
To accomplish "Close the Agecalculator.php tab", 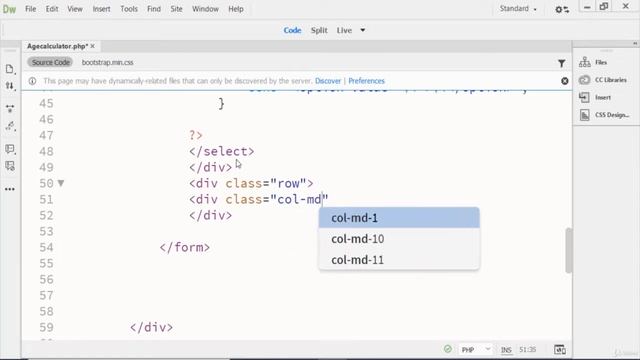I will [93, 46].
